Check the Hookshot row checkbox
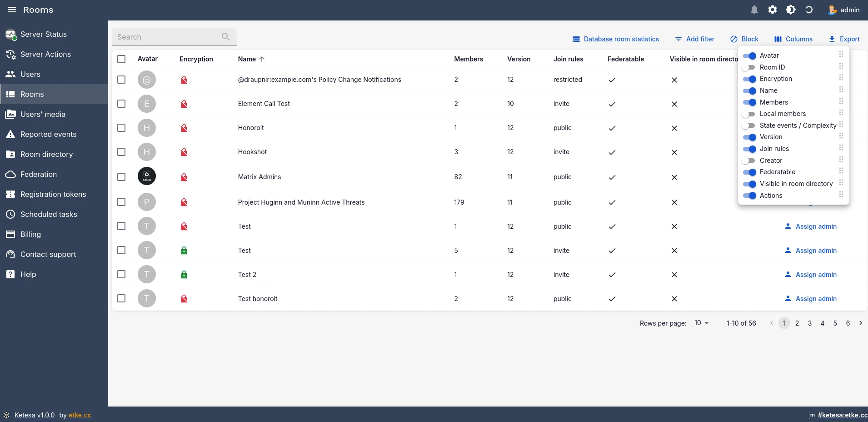Viewport: 868px width, 422px height. pos(121,152)
